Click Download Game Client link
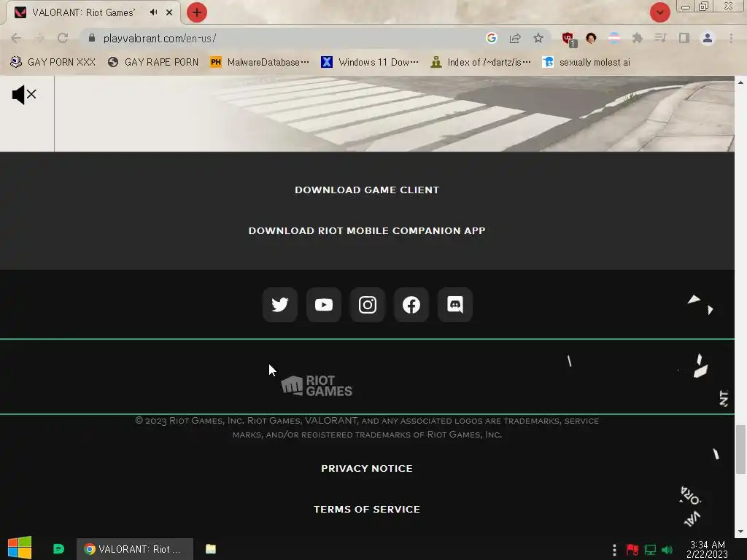 (367, 190)
